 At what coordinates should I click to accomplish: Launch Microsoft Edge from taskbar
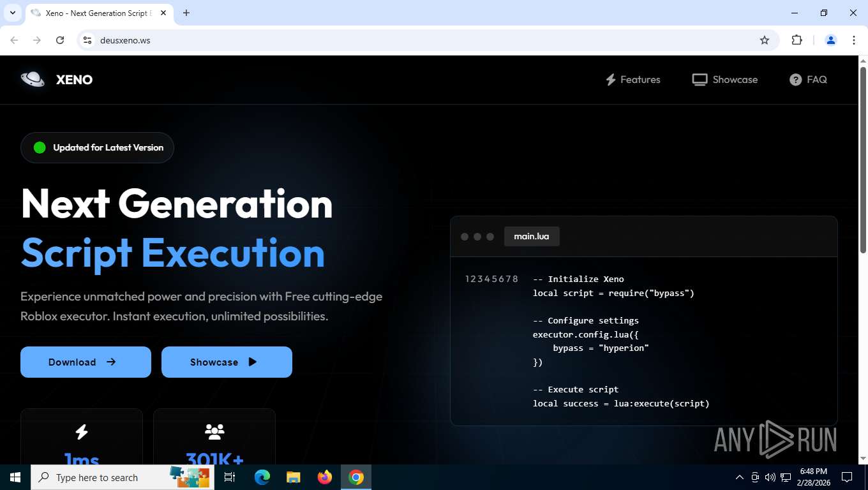(x=262, y=477)
